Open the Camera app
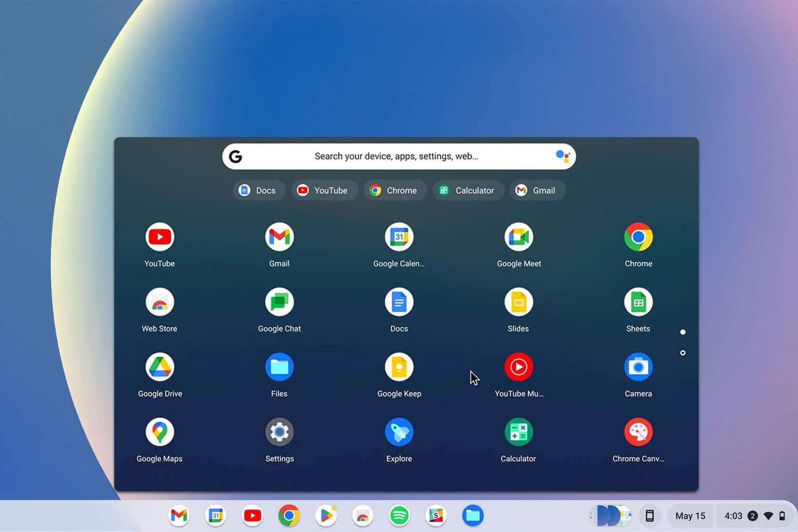The width and height of the screenshot is (798, 532). point(638,367)
